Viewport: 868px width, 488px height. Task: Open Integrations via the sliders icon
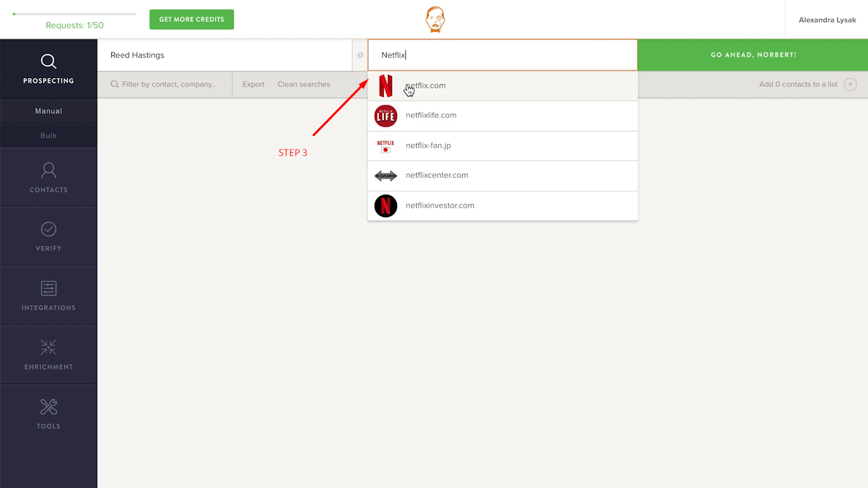(48, 288)
